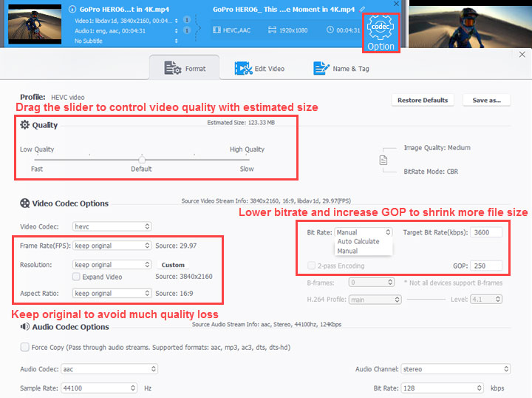Viewport: 532px width, 398px height.
Task: Click the resolution icon beside 1920x1080
Action: pyautogui.click(x=272, y=30)
